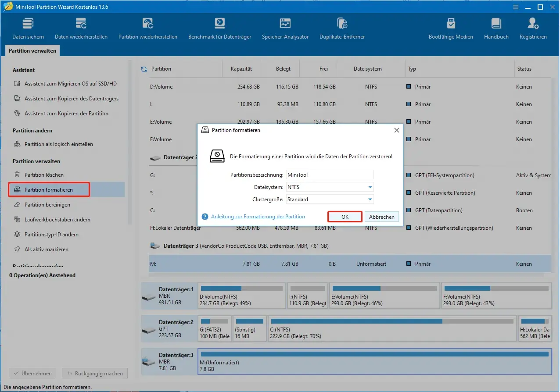Open Duplikate-Entferner tool

[x=342, y=29]
